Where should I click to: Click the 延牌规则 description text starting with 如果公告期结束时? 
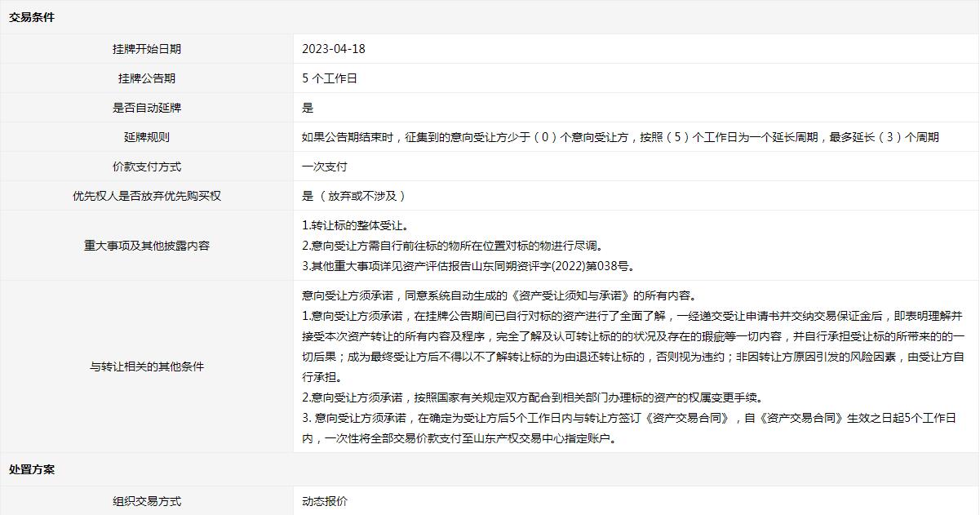620,137
